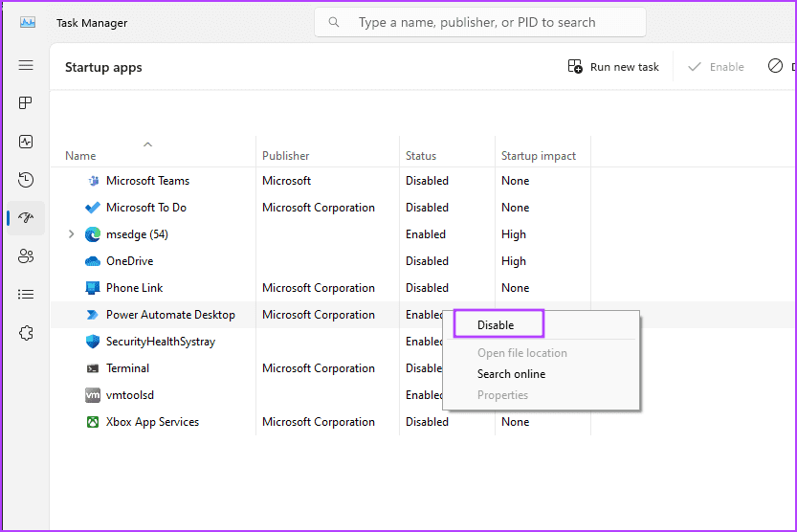
Task: Sort by Startup impact column header
Action: (539, 156)
